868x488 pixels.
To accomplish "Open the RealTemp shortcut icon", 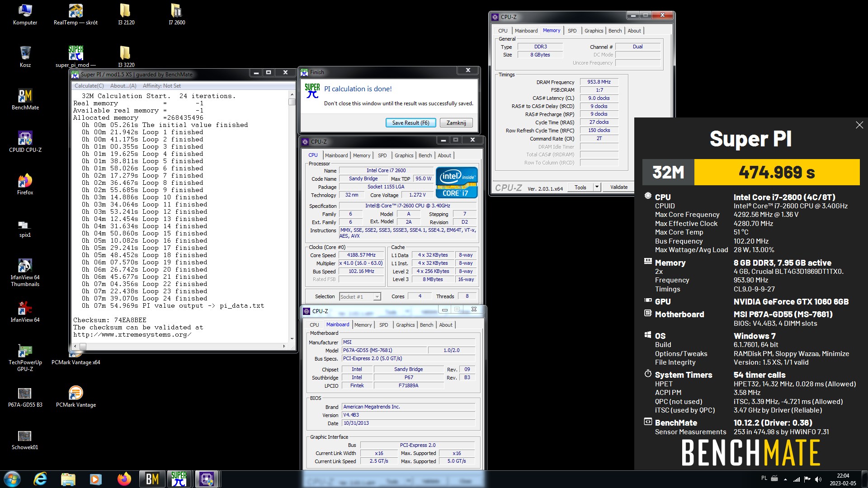I will [75, 15].
